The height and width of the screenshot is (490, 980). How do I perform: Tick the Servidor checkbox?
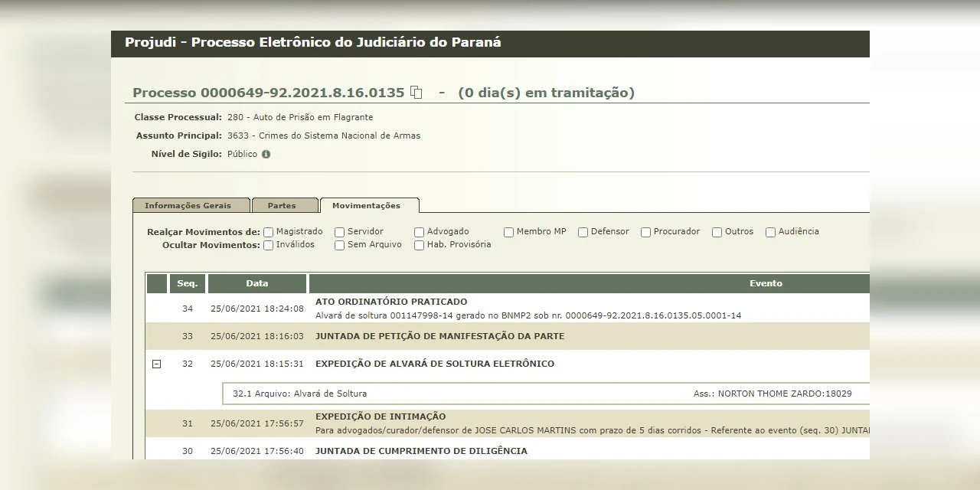(x=339, y=232)
